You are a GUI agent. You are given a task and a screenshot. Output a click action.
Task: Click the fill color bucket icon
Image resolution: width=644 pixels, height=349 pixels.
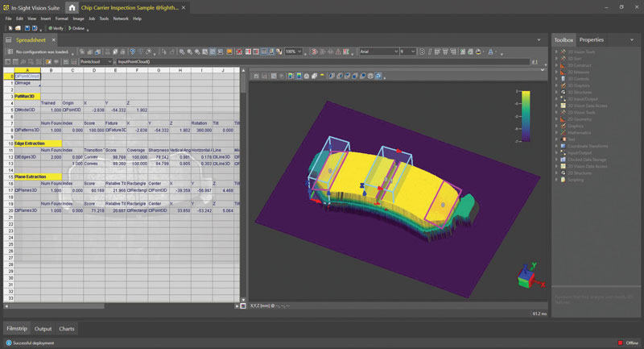tap(478, 52)
